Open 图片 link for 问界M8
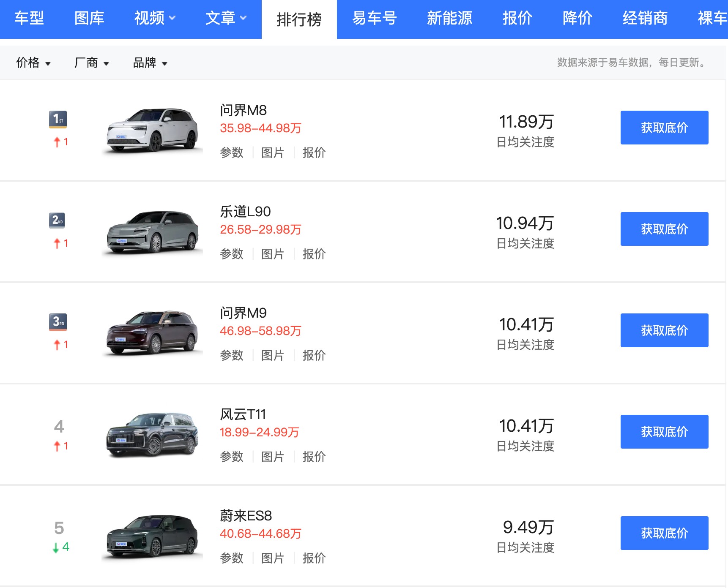The image size is (728, 588). coord(273,152)
